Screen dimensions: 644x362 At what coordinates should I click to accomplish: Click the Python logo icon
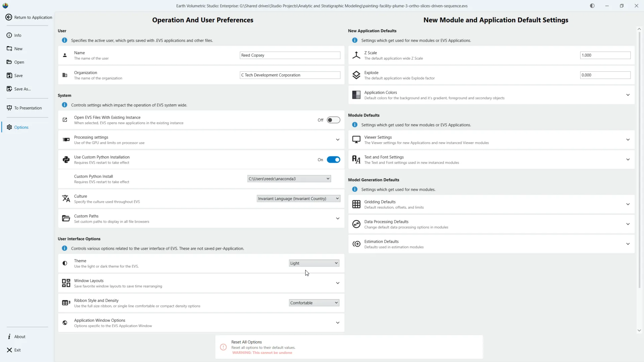pos(66,160)
